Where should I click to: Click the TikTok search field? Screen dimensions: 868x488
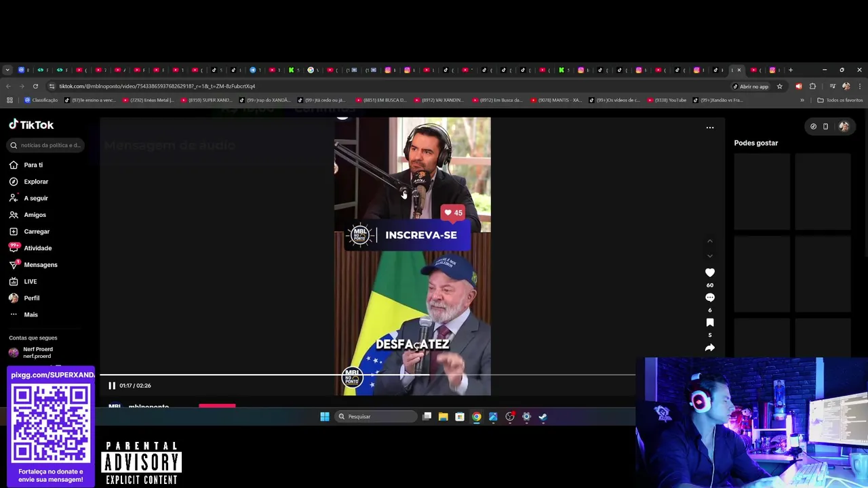(46, 145)
